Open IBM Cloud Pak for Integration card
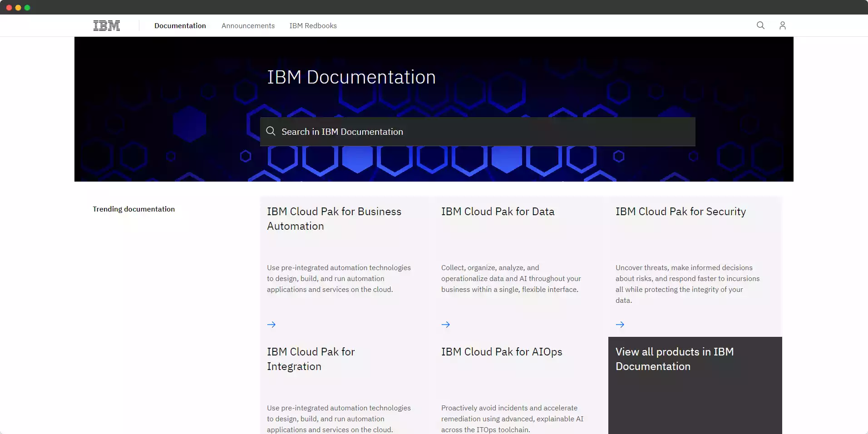This screenshot has width=868, height=434. (311, 359)
